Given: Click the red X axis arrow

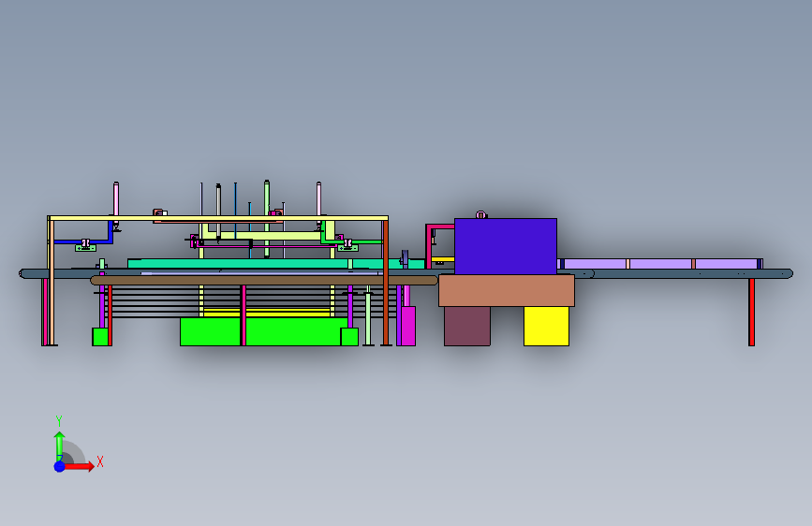Looking at the screenshot, I should 79,466.
